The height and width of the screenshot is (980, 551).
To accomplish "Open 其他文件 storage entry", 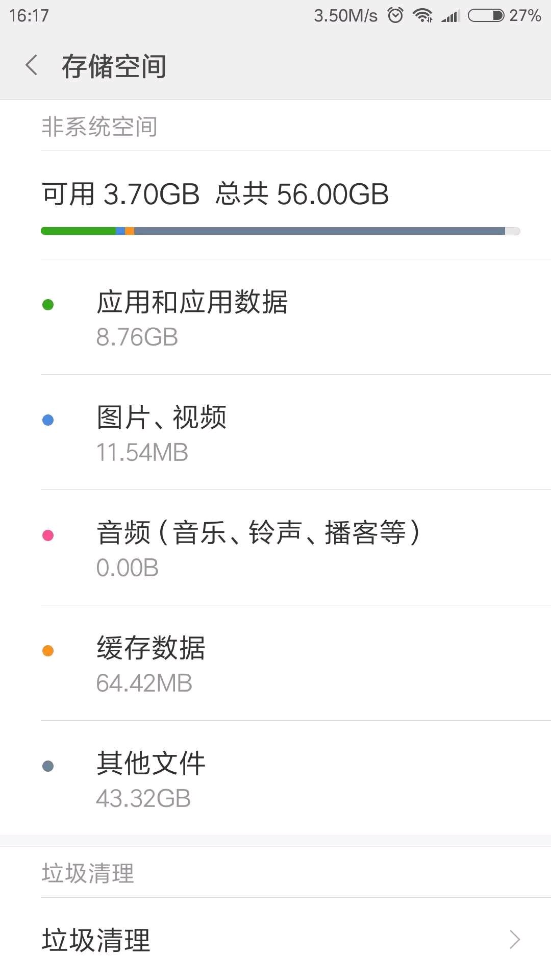I will point(151,778).
